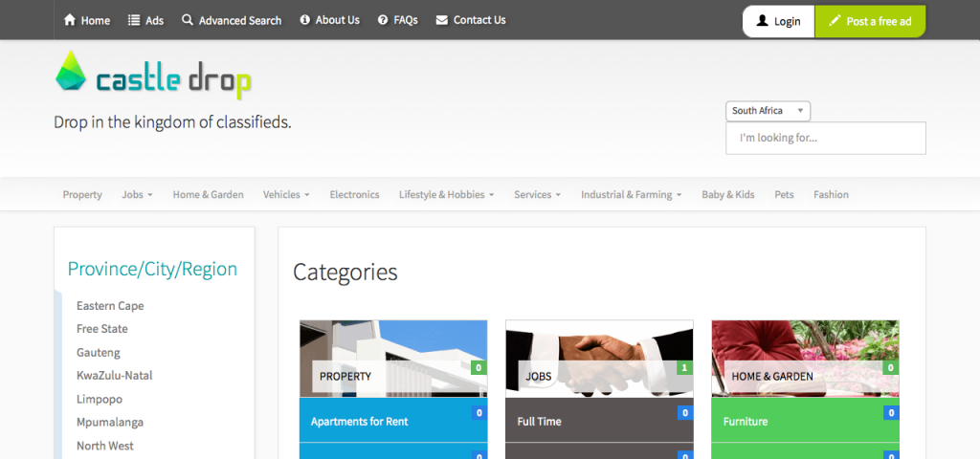This screenshot has height=459, width=980.
Task: Click the blue count badge on Full Time
Action: click(x=684, y=413)
